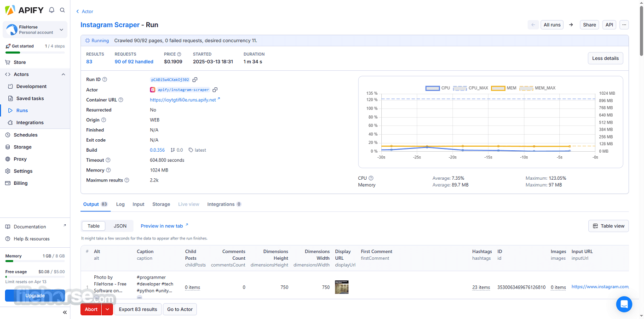Click the Share button
Viewport: 644px width, 319px height.
coord(589,25)
